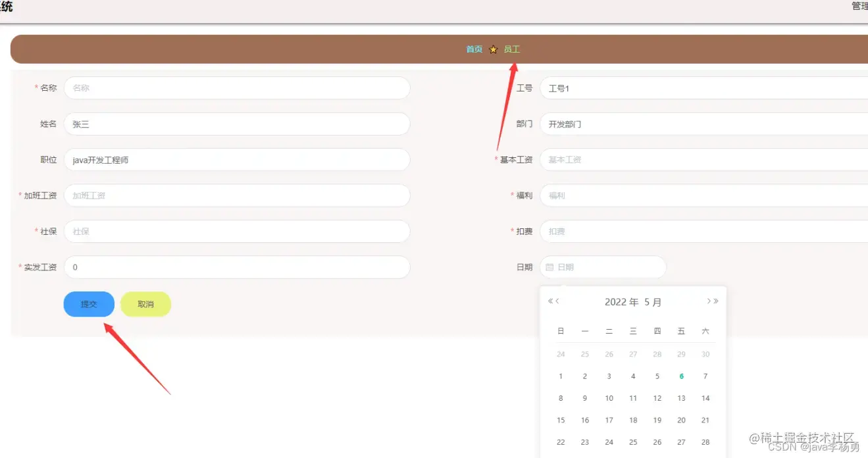Viewport: 868px width, 458px height.
Task: Choose May 20 in the calendar
Action: point(681,420)
